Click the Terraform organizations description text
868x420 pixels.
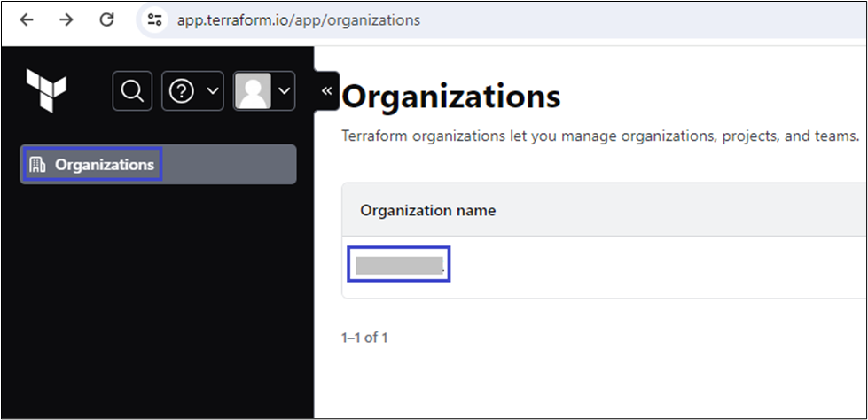click(600, 136)
